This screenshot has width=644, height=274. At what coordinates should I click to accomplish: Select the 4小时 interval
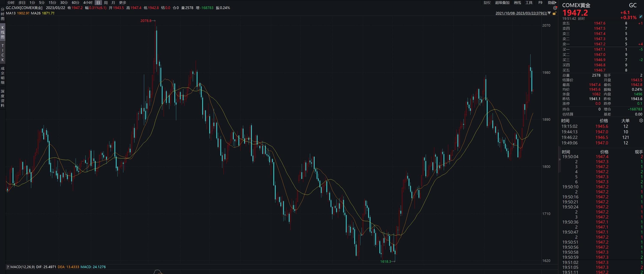pos(88,3)
